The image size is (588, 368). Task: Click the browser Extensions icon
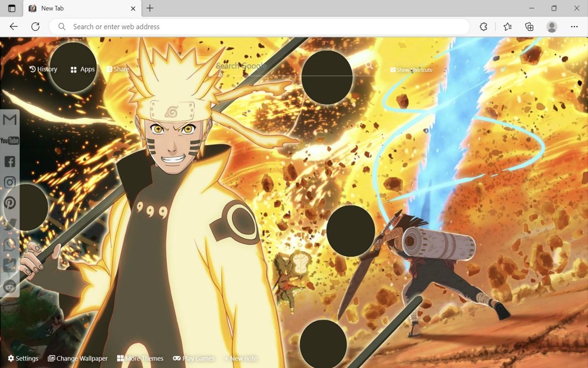click(x=483, y=26)
